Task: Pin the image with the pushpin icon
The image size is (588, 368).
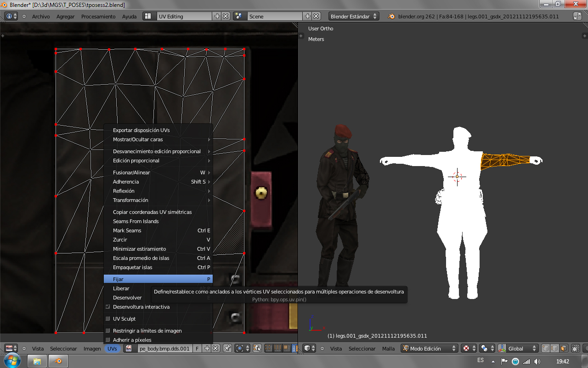Action: (x=227, y=349)
